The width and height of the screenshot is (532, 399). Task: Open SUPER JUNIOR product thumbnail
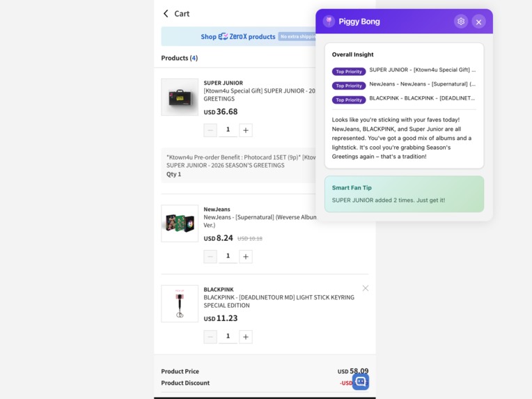[x=180, y=97]
